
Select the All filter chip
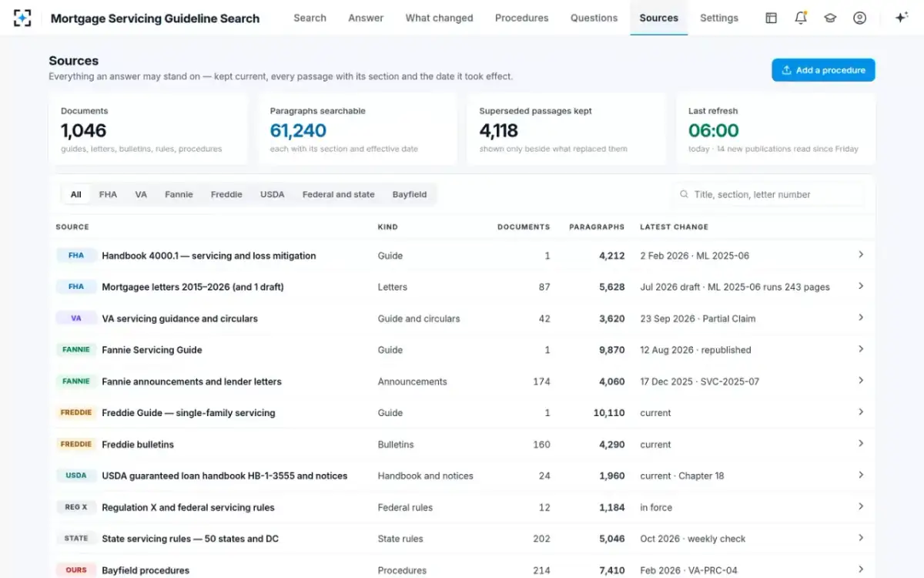coord(75,194)
